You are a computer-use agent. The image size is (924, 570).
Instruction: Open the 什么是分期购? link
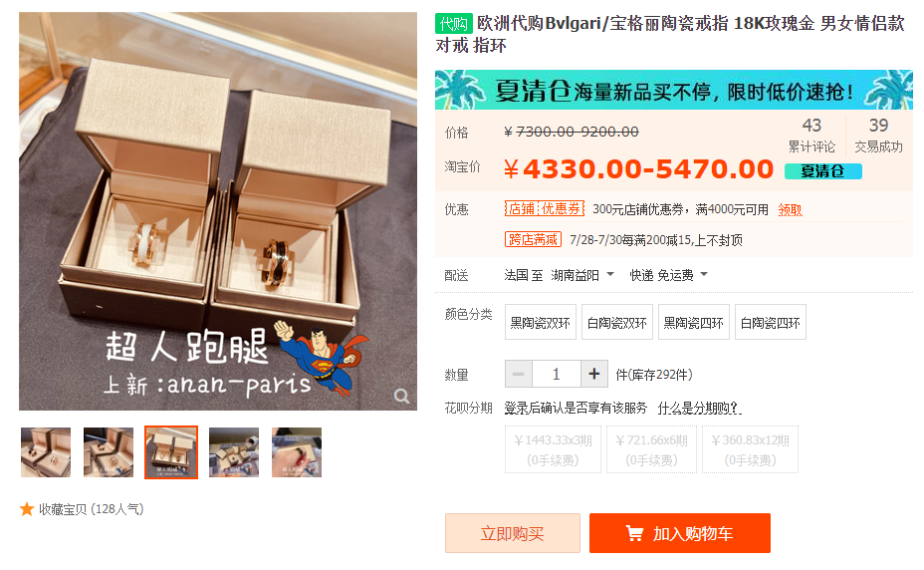tap(700, 409)
